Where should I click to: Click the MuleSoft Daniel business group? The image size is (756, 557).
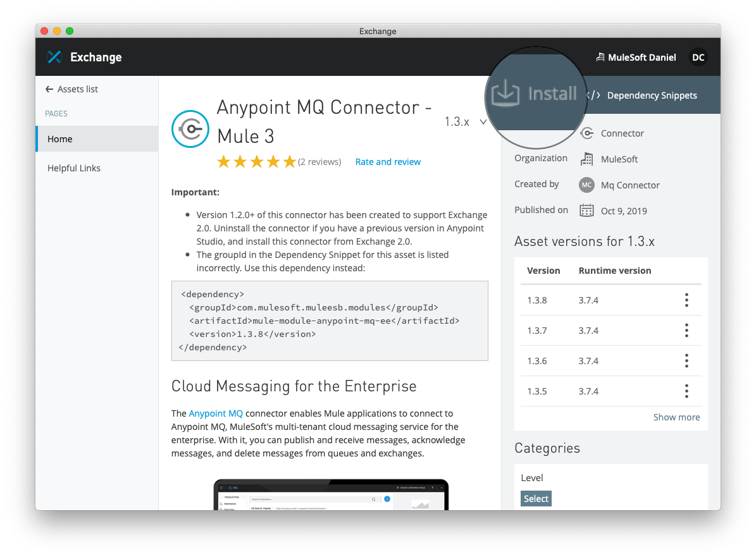[x=636, y=58]
